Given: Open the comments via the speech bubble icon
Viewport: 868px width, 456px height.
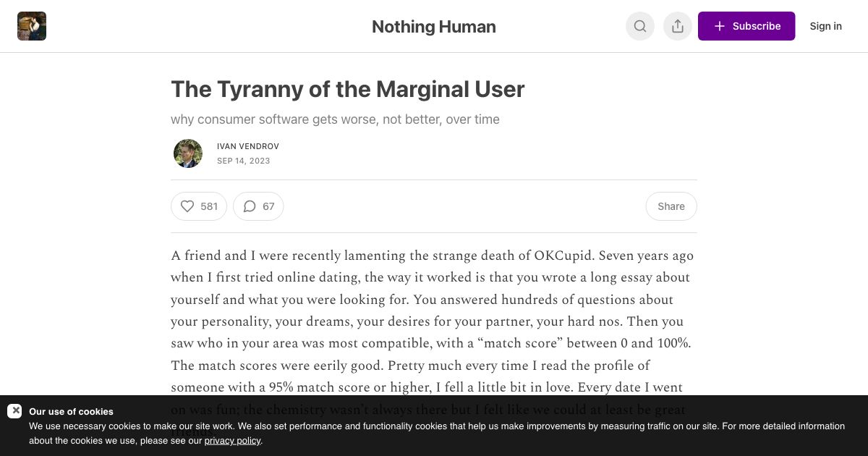Looking at the screenshot, I should 250,206.
